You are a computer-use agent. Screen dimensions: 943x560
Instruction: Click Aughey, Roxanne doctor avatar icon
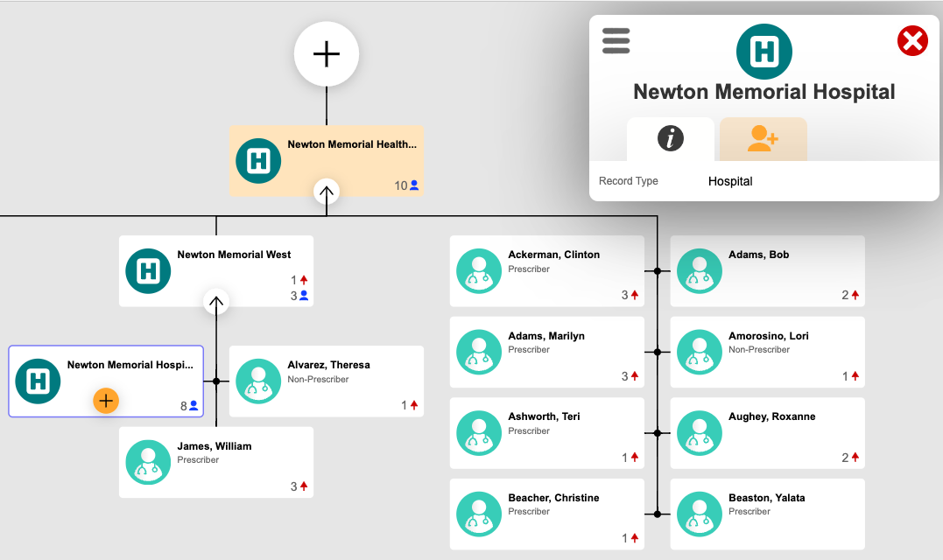pos(700,433)
